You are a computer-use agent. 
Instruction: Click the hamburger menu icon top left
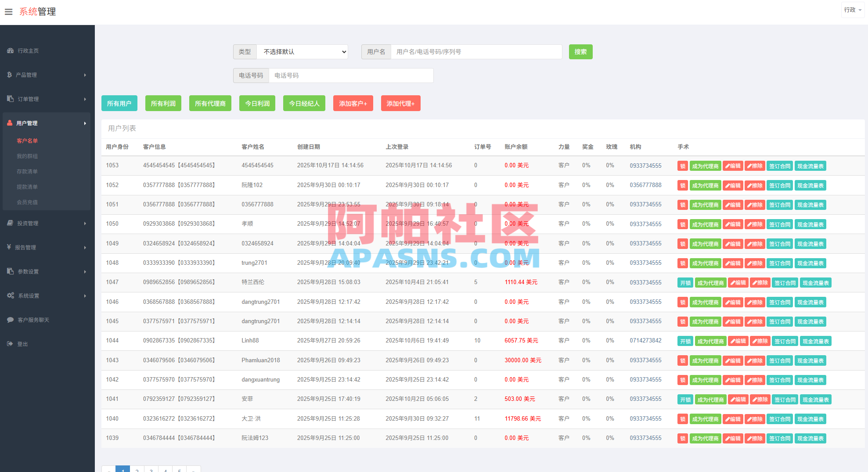tap(9, 11)
